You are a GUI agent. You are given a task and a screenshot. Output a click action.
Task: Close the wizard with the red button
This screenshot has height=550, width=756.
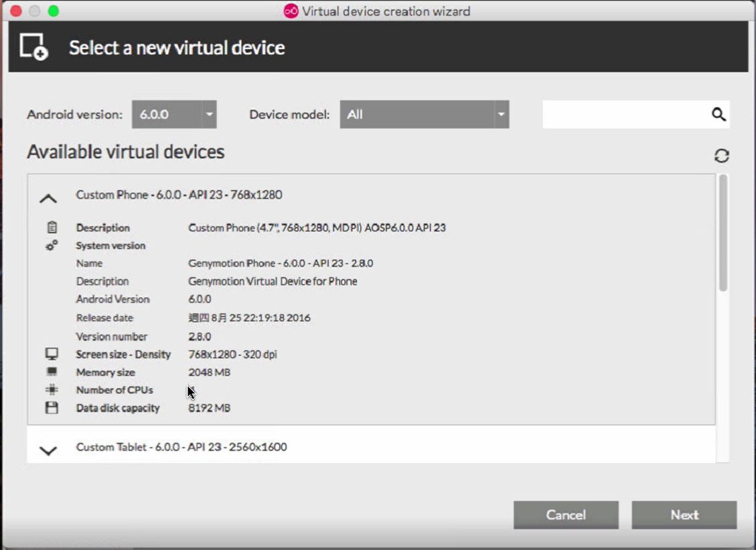16,11
